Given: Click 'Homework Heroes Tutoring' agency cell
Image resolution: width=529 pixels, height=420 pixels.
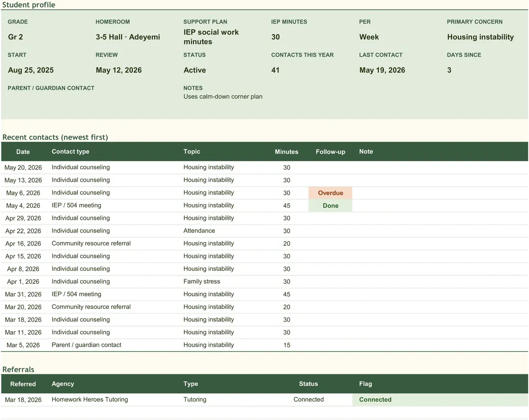Looking at the screenshot, I should pyautogui.click(x=90, y=399).
